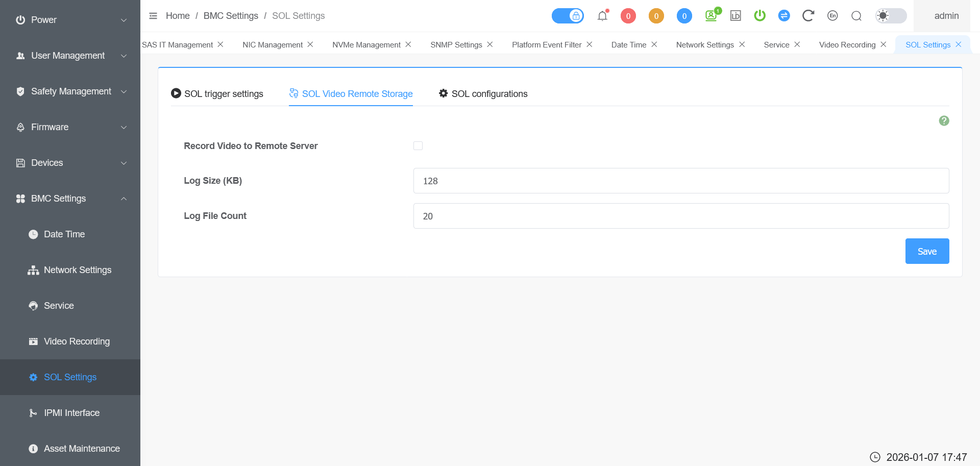Click the hamburger menu collapse icon
Screen dimensions: 980x466
153,16
